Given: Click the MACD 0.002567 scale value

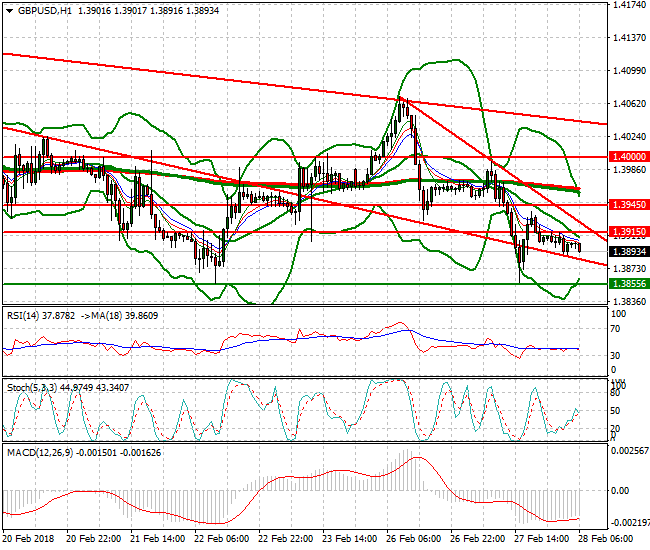Looking at the screenshot, I should (x=630, y=451).
